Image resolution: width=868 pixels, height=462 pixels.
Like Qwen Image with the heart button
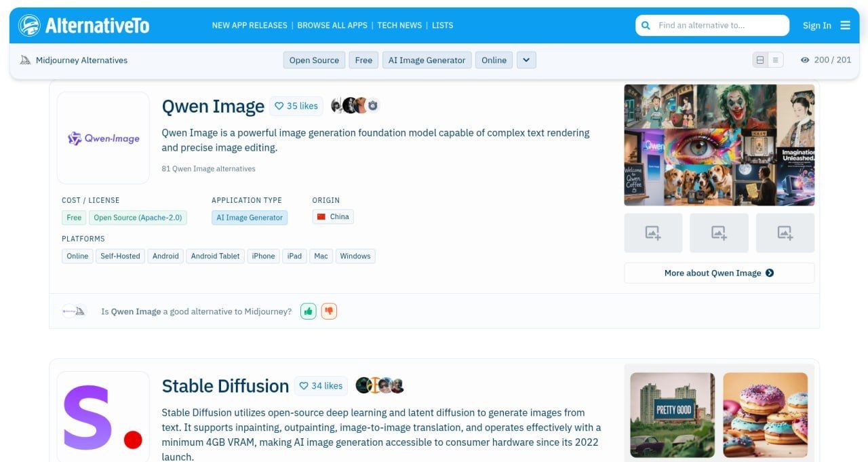[x=296, y=106]
